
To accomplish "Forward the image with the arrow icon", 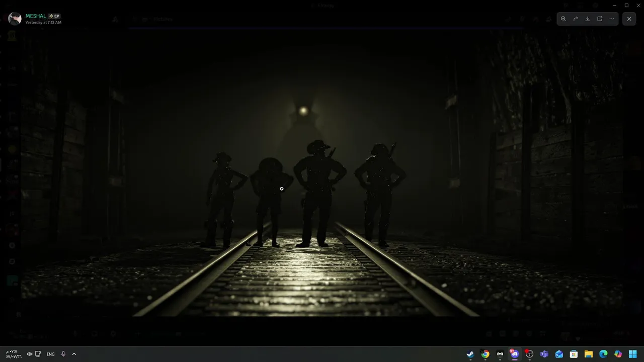I will tap(576, 19).
